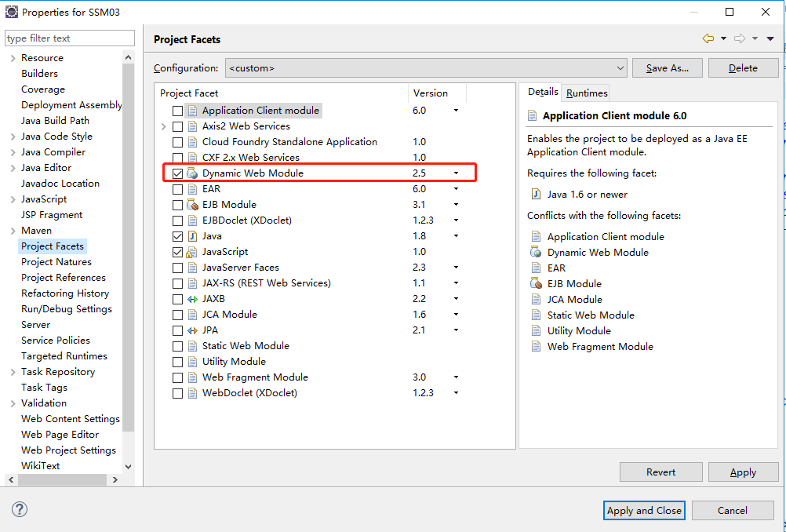Switch to the Runtimes tab
Viewport: 786px width, 532px height.
click(587, 93)
